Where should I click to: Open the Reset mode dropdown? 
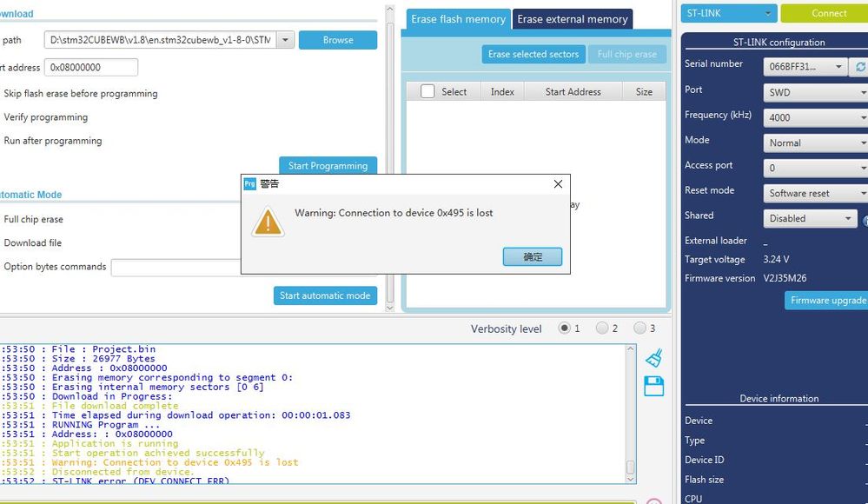pyautogui.click(x=815, y=193)
